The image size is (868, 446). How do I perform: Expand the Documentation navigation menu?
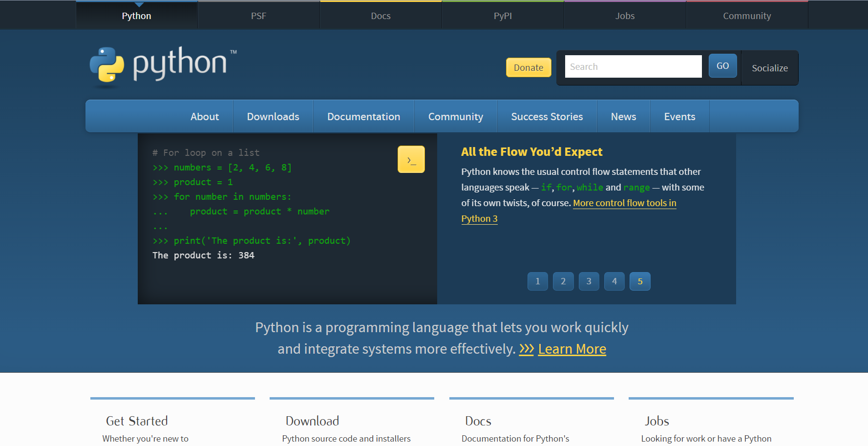[x=363, y=116]
